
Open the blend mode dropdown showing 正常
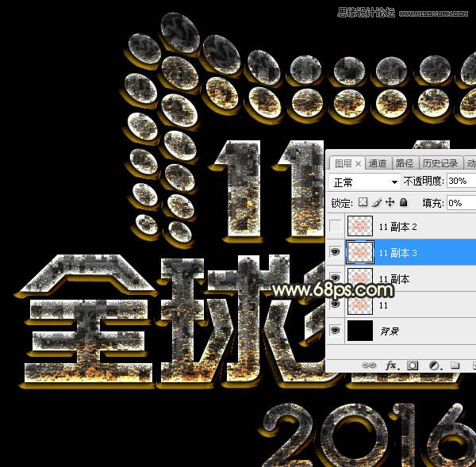tap(365, 182)
